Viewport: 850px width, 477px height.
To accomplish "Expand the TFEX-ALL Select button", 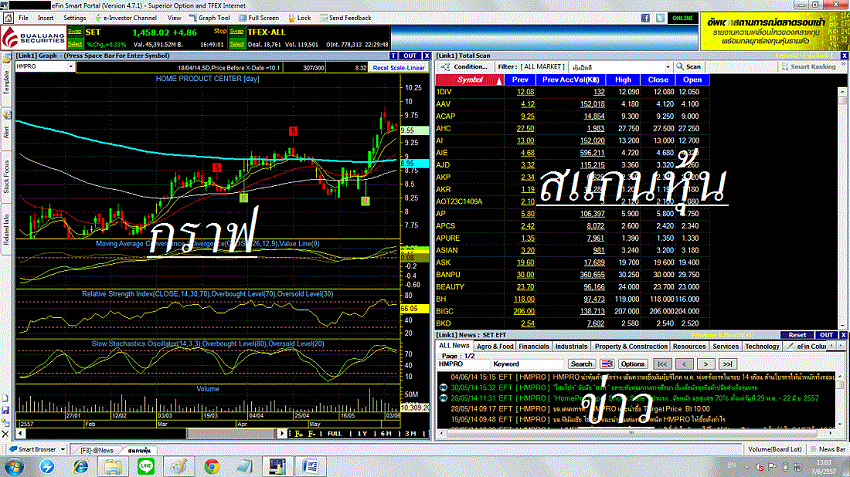I will pos(236,44).
